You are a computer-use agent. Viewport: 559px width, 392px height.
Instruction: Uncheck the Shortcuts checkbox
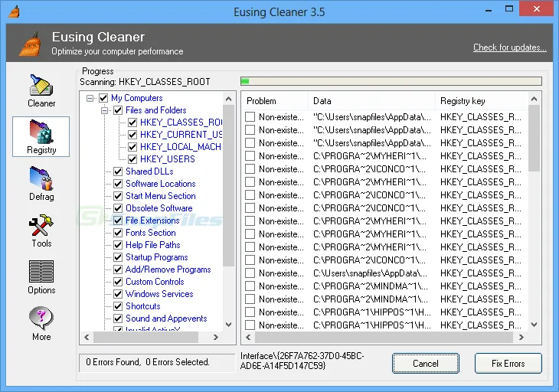click(x=118, y=306)
